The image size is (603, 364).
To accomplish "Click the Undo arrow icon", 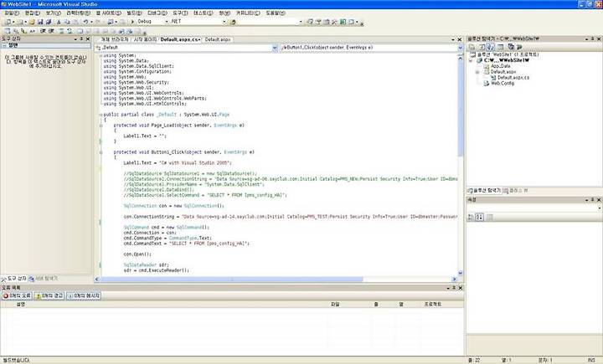I will click(x=85, y=22).
